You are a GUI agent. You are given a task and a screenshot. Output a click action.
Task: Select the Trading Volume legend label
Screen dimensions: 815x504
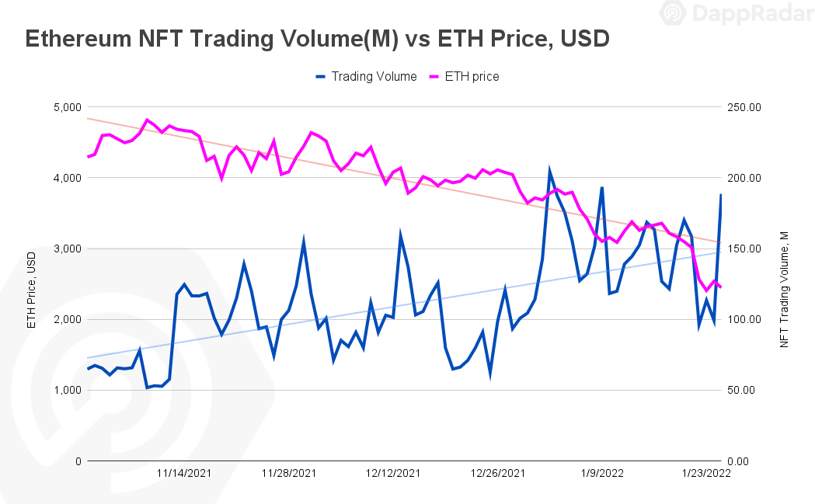tap(374, 77)
